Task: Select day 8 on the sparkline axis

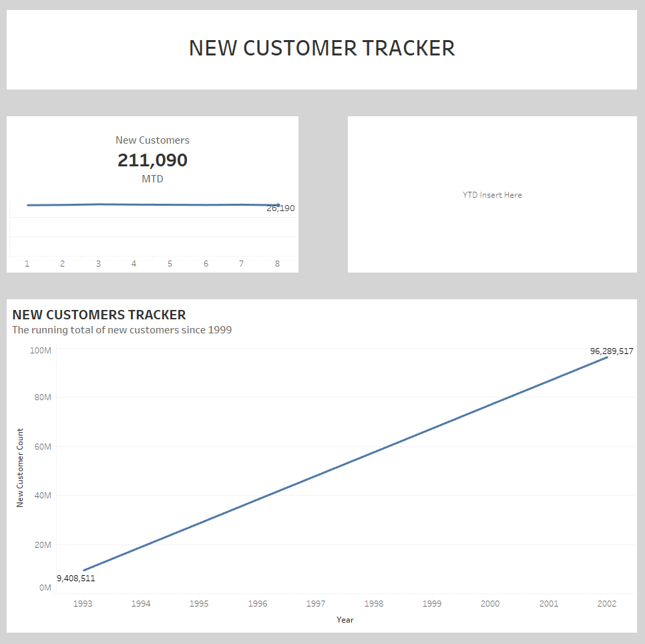Action: click(277, 264)
